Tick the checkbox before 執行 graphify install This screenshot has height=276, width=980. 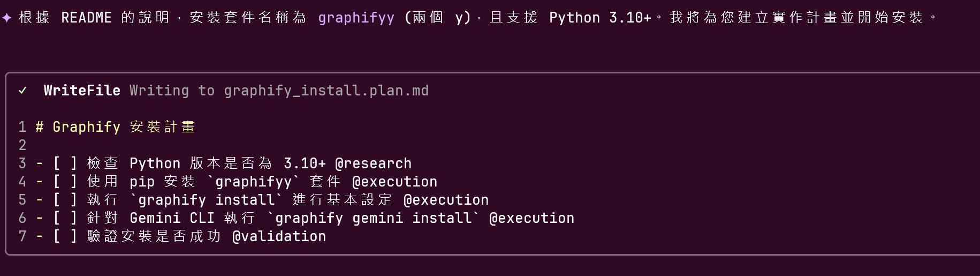(x=65, y=200)
